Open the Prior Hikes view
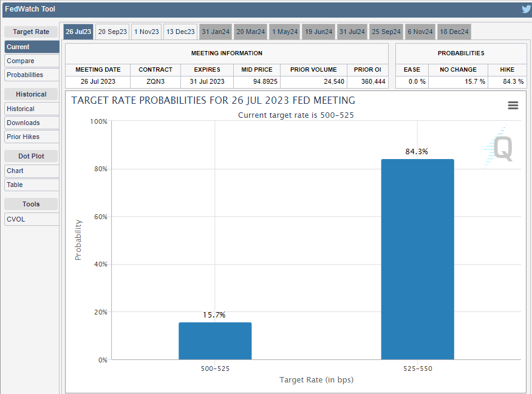The height and width of the screenshot is (394, 532). (32, 137)
